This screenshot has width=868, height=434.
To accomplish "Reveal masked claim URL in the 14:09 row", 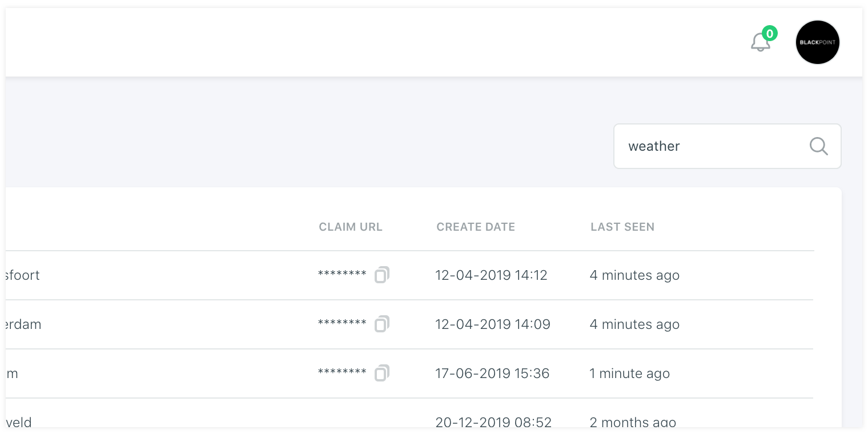I will click(342, 324).
